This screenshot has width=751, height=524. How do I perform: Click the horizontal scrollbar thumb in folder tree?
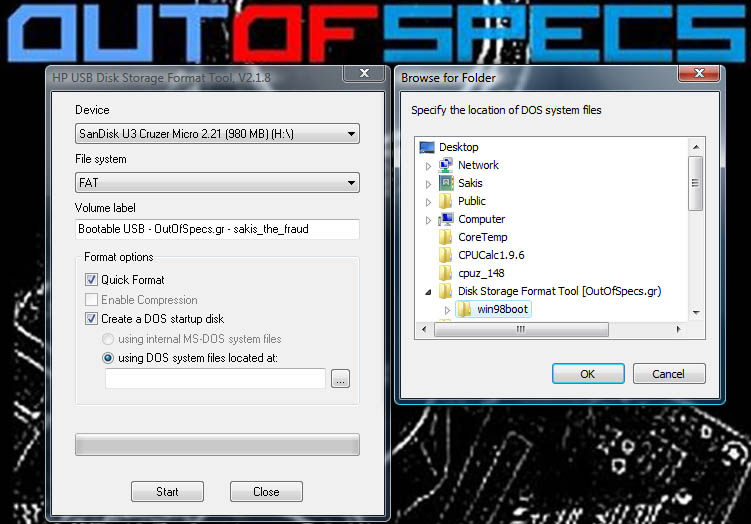(x=521, y=330)
